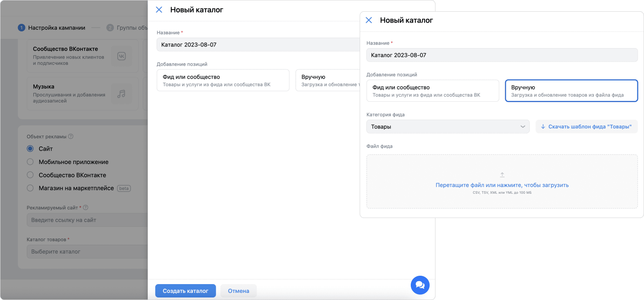Select the Сайт radio button
644x300 pixels.
(30, 149)
